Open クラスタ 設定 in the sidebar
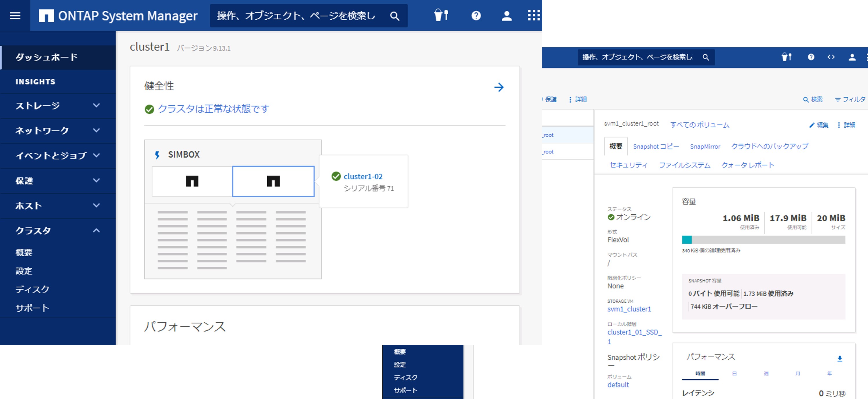This screenshot has width=868, height=399. tap(24, 271)
